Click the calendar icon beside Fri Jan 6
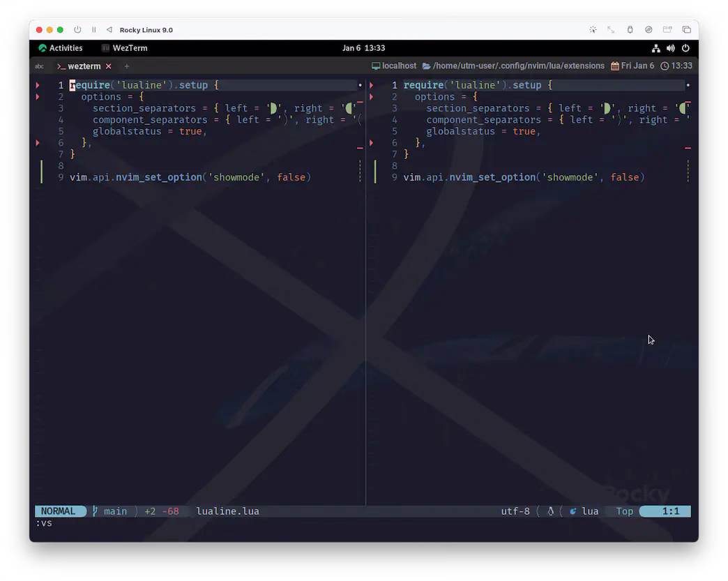Screen dimensions: 728x581 pos(615,66)
